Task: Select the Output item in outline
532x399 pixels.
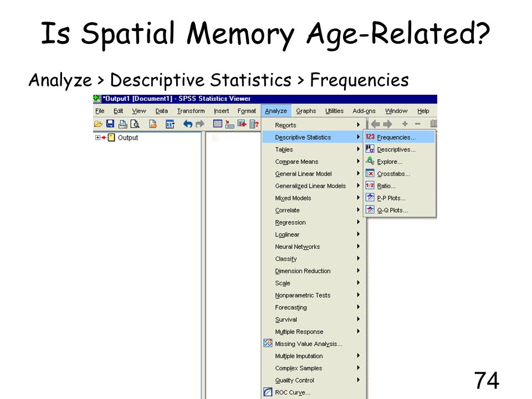Action: point(127,138)
